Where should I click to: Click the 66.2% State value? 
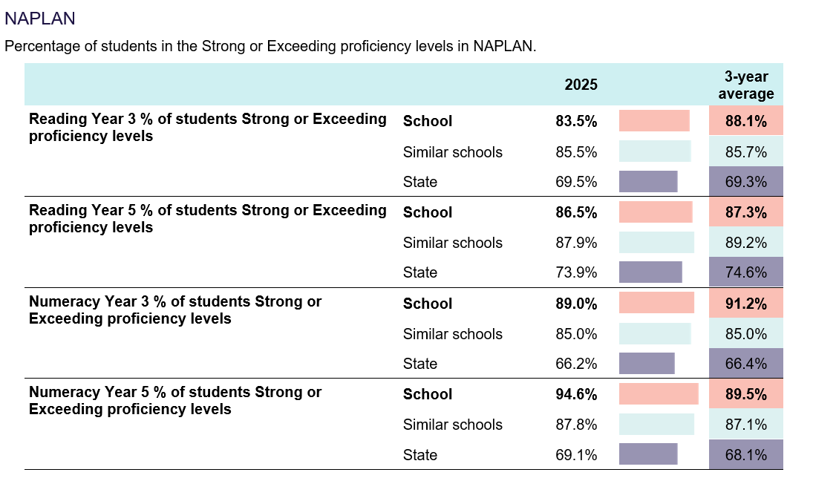click(576, 364)
